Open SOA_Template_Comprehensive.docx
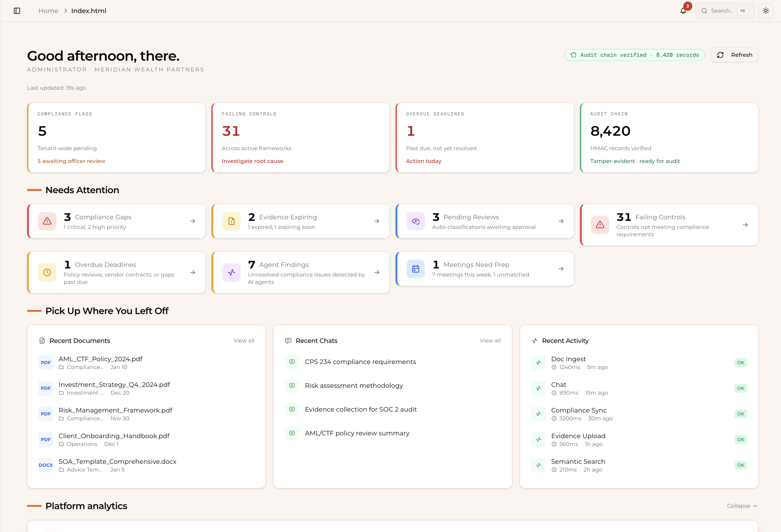781x532 pixels. click(x=146, y=465)
